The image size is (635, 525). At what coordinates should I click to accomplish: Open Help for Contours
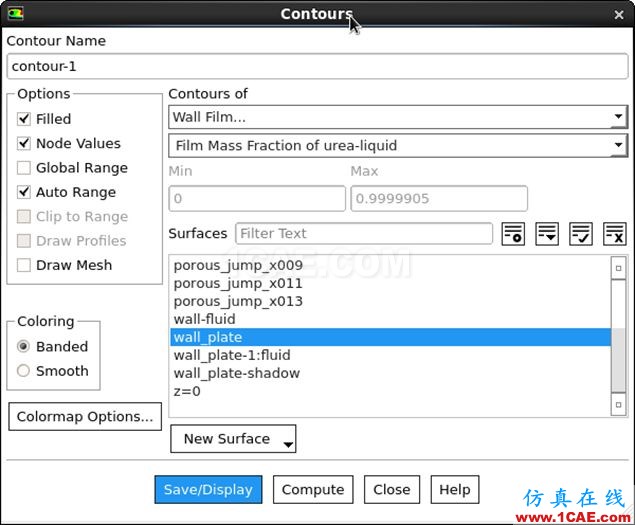[455, 490]
